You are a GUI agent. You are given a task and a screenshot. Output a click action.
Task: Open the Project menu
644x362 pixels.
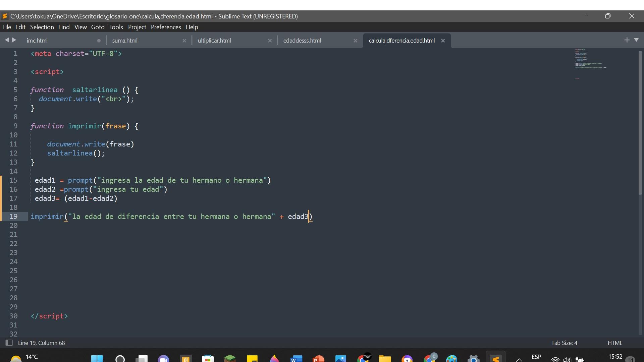137,27
